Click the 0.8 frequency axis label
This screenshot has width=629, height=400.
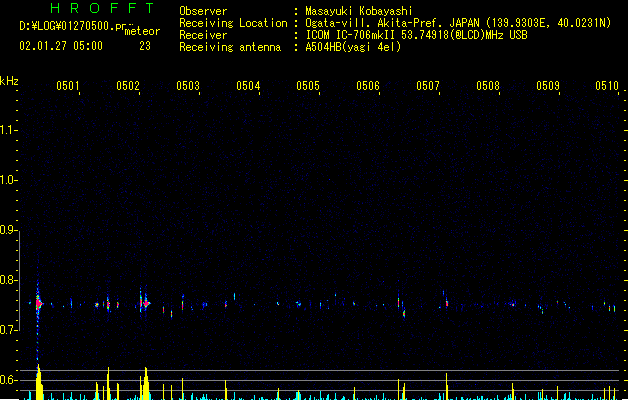point(7,280)
